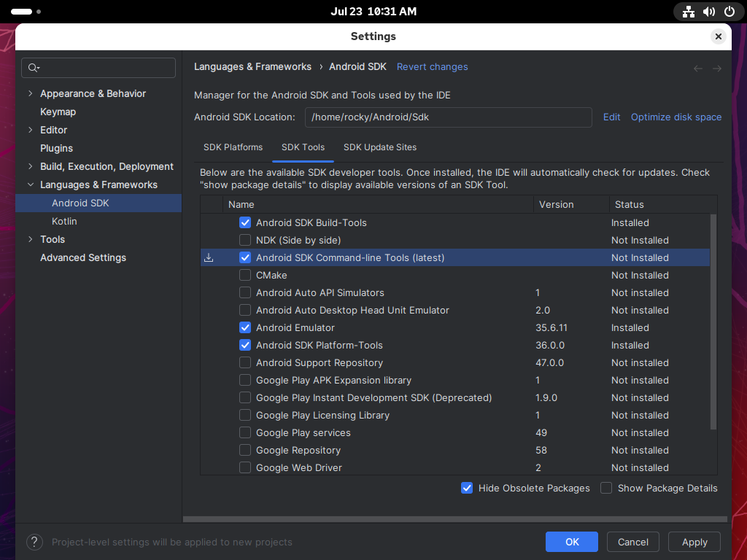Click the Cancel button
This screenshot has height=560, width=747.
pos(632,542)
